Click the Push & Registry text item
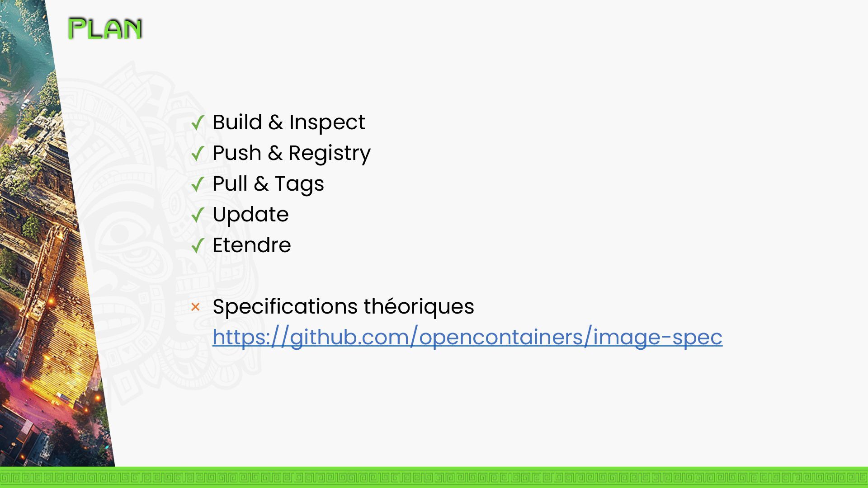 click(292, 153)
